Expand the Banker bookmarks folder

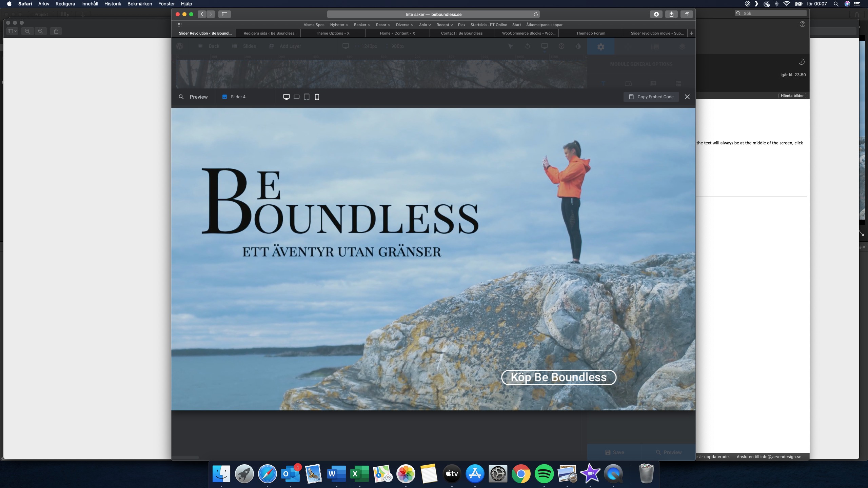click(362, 25)
